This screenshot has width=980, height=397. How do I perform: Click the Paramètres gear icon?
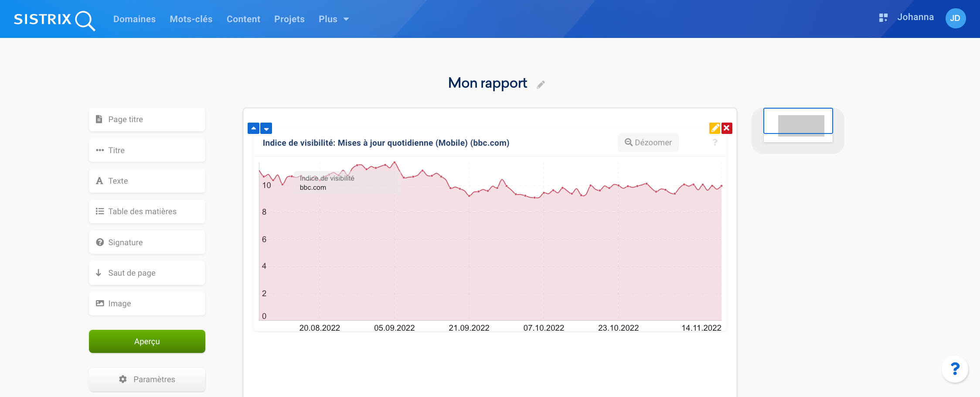point(123,379)
